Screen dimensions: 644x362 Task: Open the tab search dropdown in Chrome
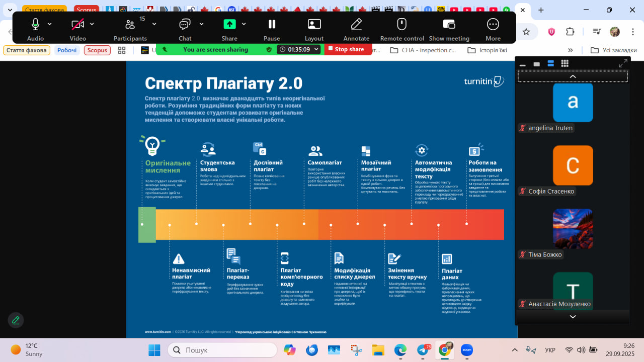pyautogui.click(x=10, y=10)
